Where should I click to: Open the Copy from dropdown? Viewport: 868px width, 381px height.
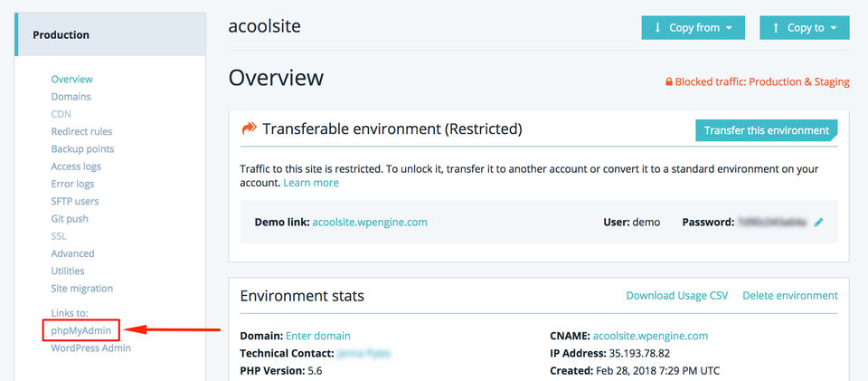click(693, 28)
